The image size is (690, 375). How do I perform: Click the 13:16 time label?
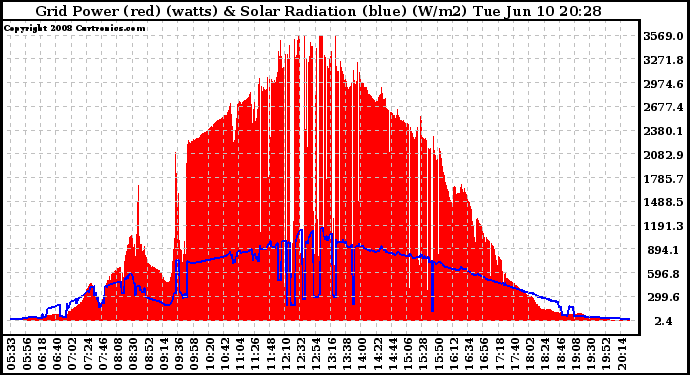[331, 354]
